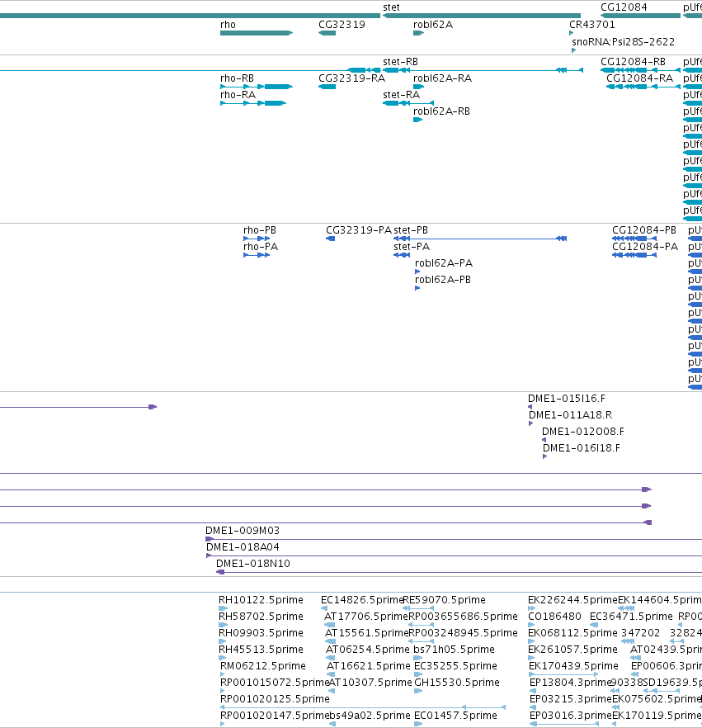Image resolution: width=702 pixels, height=728 pixels.
Task: Select the RE59070.5prime EST label
Action: pos(444,600)
